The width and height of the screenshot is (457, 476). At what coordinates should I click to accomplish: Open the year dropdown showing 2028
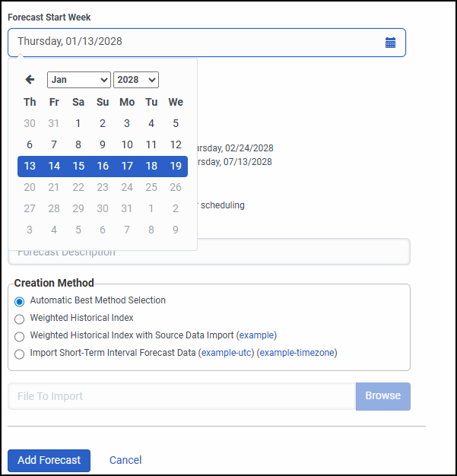(x=135, y=80)
